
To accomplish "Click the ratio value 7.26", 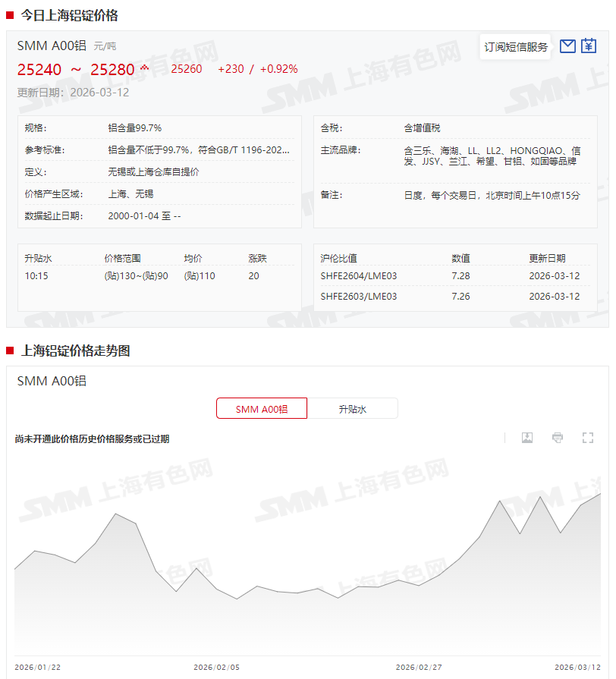I will (460, 296).
